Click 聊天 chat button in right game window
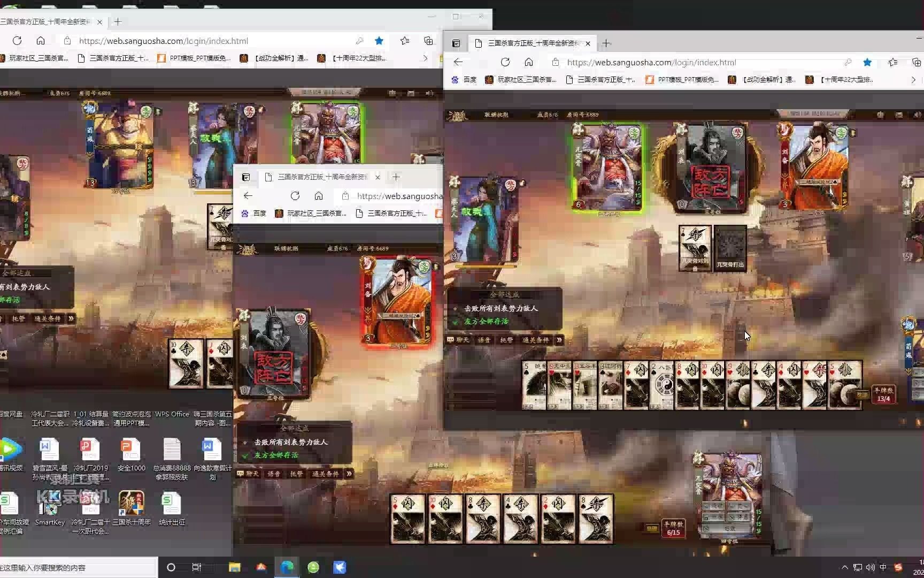This screenshot has width=924, height=578. [x=458, y=340]
